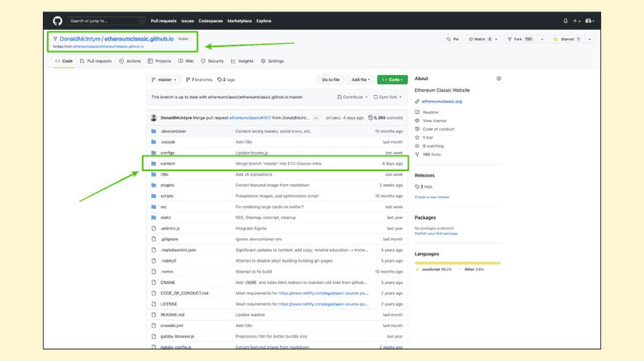Click the Search or jump to field

106,21
